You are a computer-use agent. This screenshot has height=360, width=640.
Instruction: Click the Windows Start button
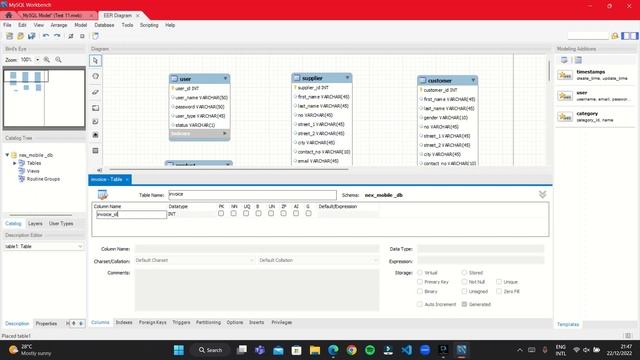click(179, 350)
